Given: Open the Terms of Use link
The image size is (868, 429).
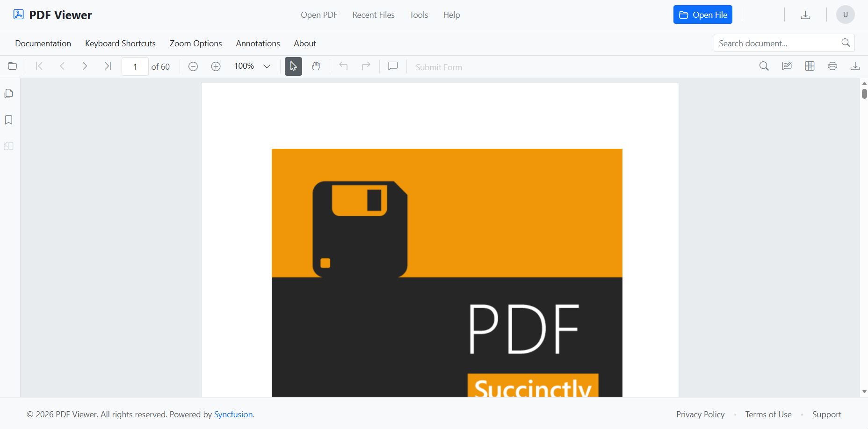Looking at the screenshot, I should pos(768,414).
